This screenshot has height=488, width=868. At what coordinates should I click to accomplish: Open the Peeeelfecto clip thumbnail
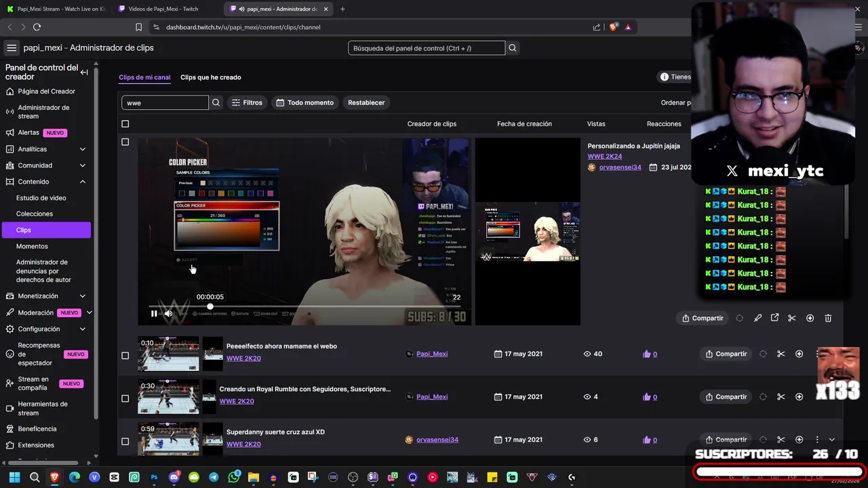[x=168, y=354]
